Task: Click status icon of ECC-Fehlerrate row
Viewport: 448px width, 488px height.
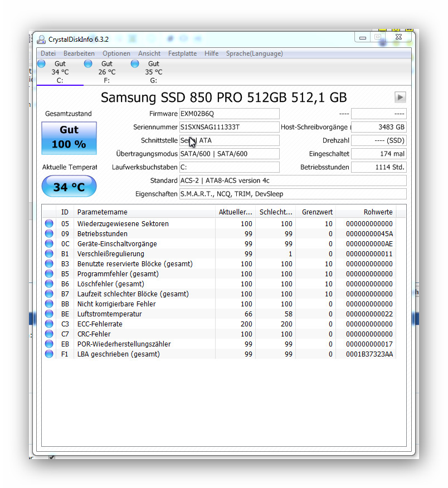Action: coord(49,324)
